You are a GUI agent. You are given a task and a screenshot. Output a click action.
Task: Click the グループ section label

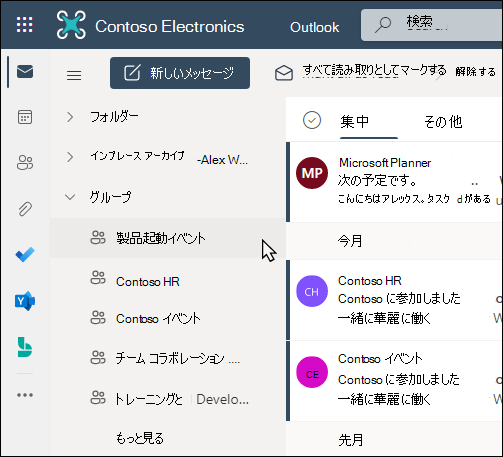(110, 197)
